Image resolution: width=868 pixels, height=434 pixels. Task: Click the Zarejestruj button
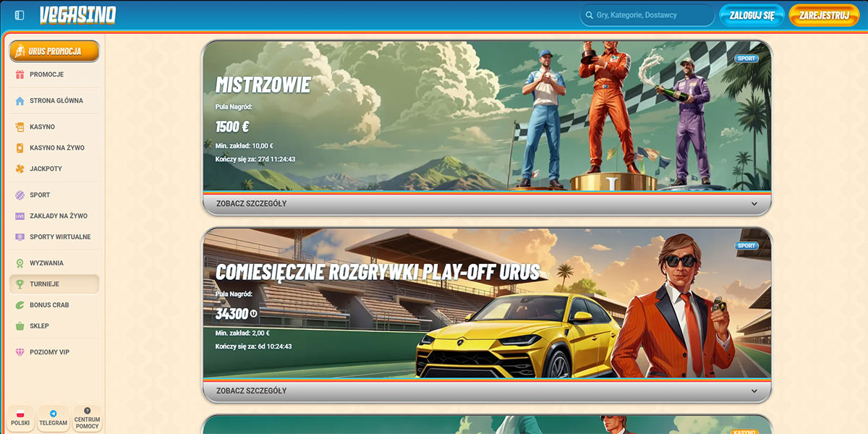click(824, 15)
